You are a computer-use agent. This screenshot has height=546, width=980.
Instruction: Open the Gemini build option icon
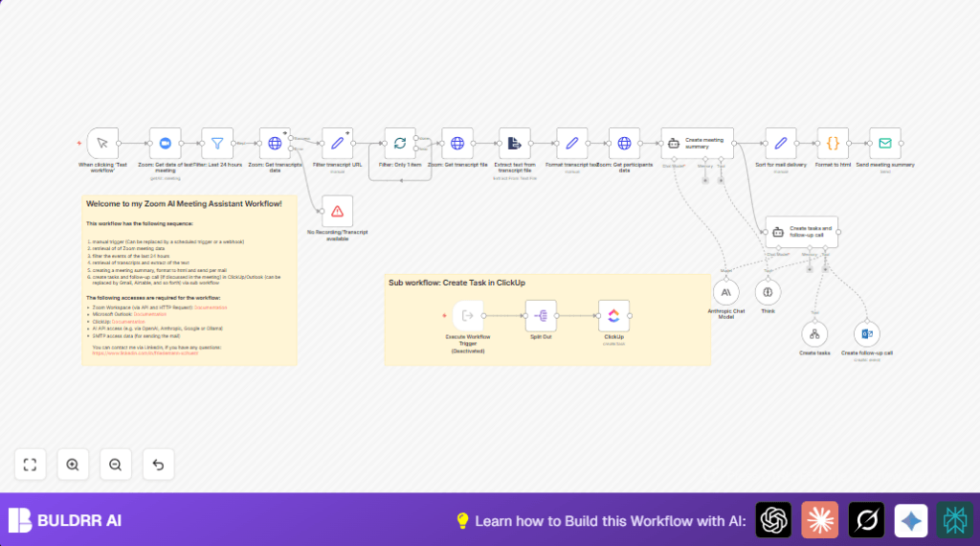click(911, 520)
